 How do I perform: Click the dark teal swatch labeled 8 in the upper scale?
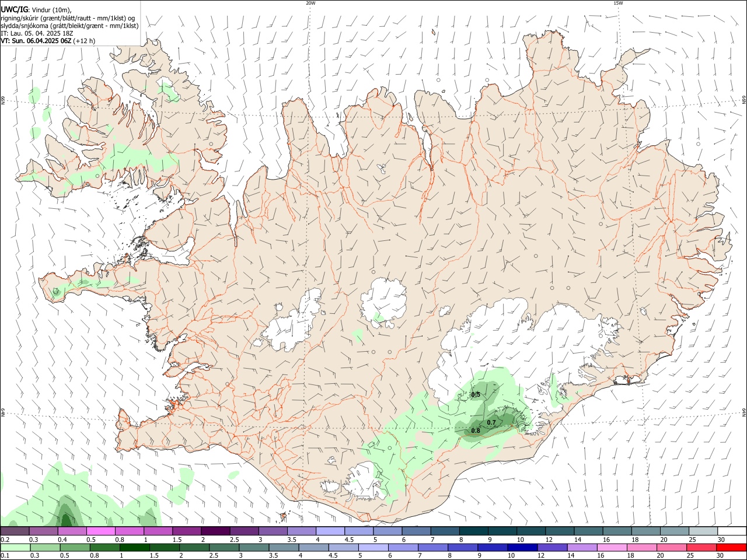click(474, 531)
